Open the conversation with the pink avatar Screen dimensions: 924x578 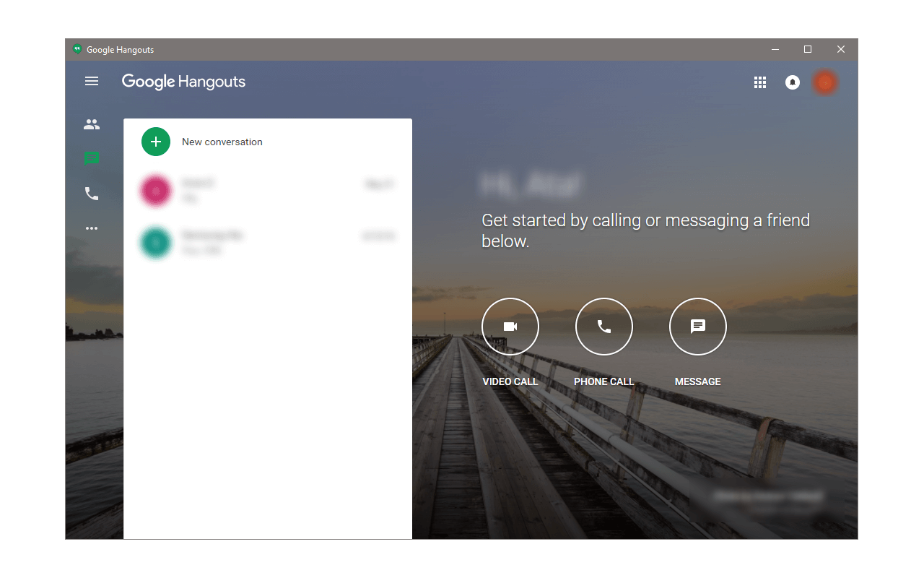[268, 191]
